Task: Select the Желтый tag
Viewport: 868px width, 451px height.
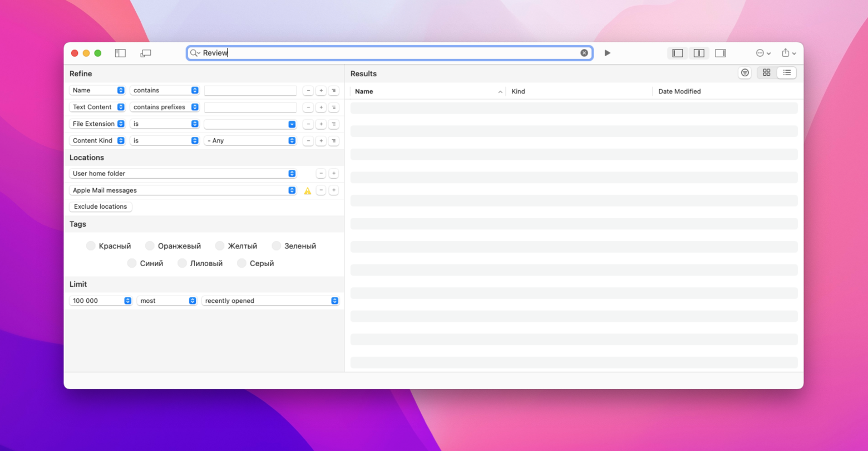Action: [x=236, y=246]
